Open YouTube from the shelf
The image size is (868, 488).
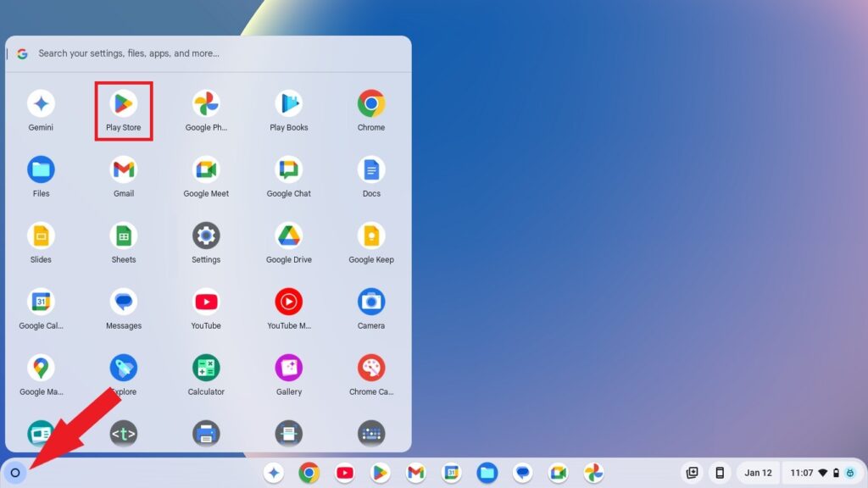pos(345,473)
